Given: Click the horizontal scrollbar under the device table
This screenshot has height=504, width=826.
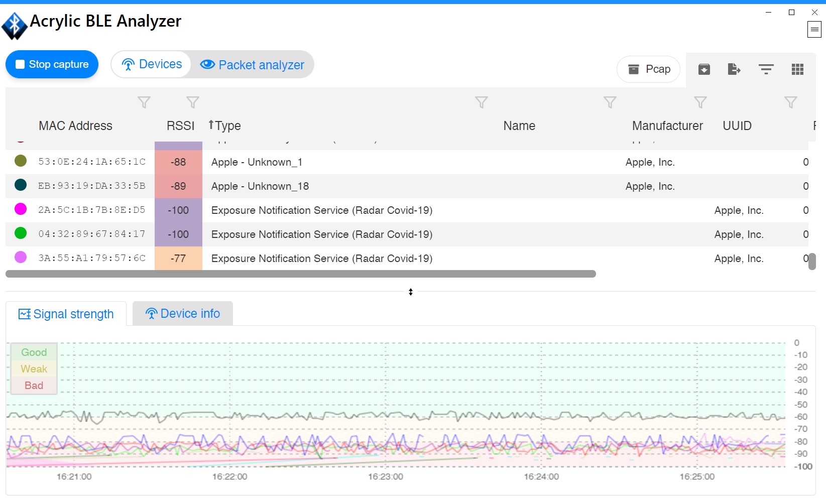Looking at the screenshot, I should point(300,274).
